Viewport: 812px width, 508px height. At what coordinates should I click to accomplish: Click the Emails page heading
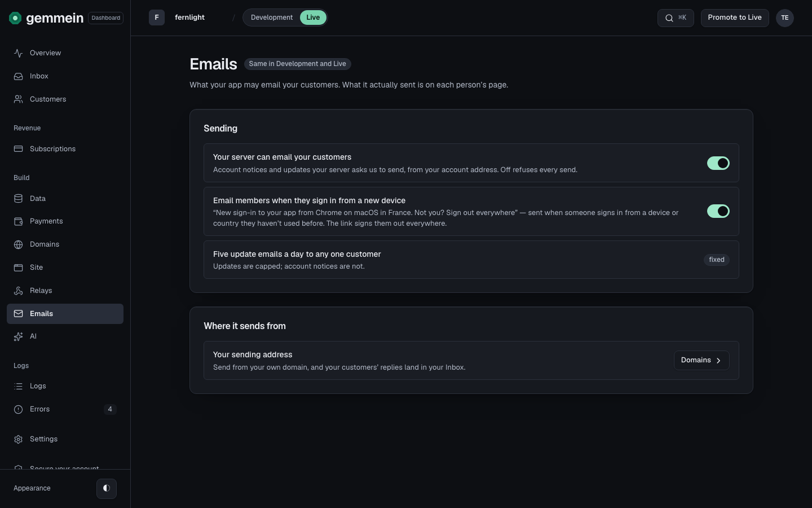(x=213, y=64)
